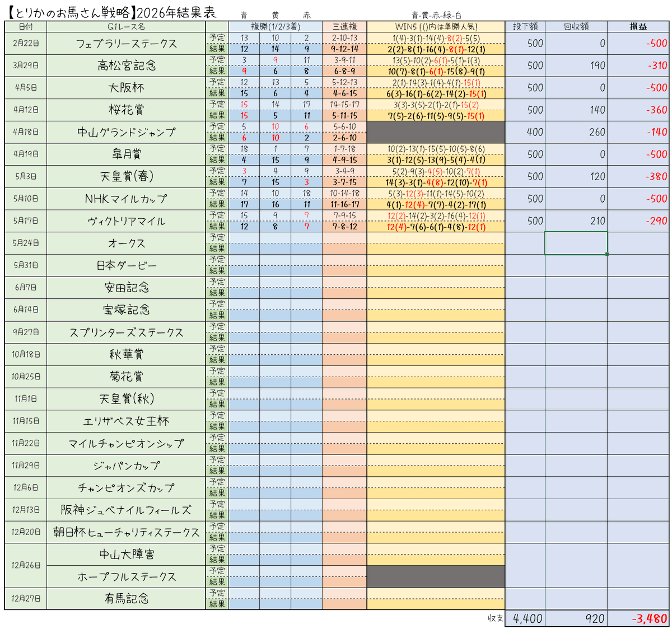Select the merged 12月26日 date cell
This screenshot has width=672, height=629.
click(x=25, y=565)
